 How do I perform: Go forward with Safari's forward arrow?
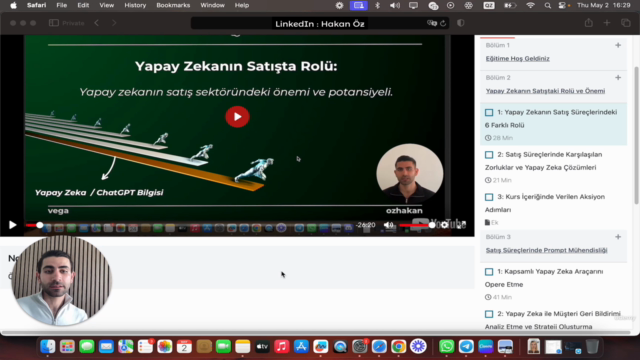(x=114, y=23)
